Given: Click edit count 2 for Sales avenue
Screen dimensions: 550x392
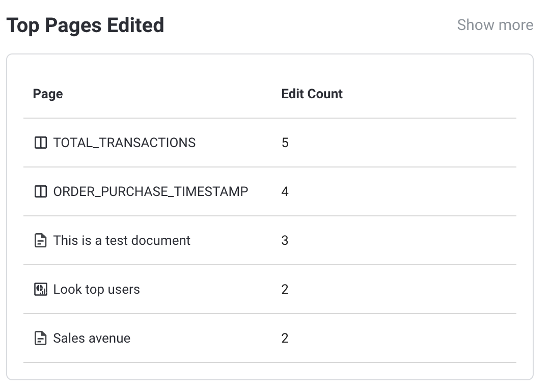Looking at the screenshot, I should click(285, 339).
